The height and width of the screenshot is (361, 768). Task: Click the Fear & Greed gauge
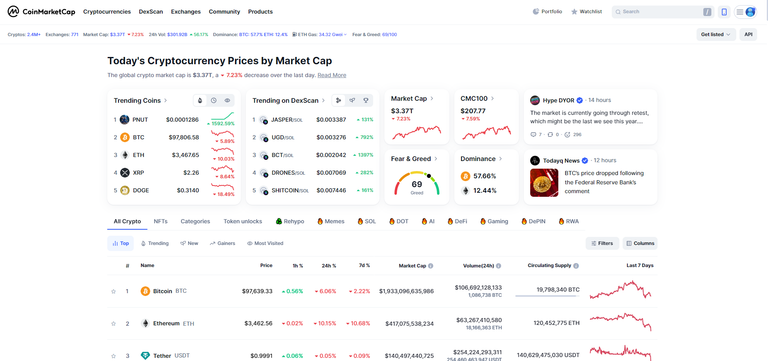point(417,184)
